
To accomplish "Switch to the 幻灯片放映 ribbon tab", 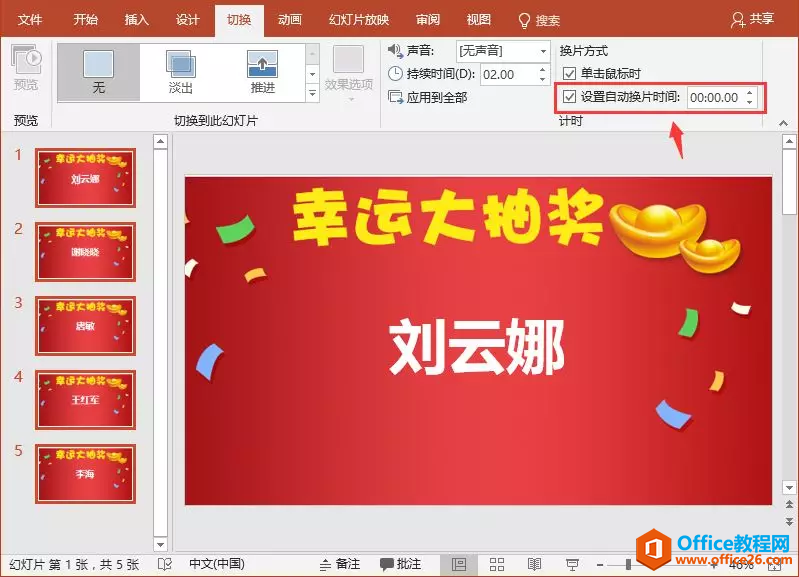I will pyautogui.click(x=359, y=20).
